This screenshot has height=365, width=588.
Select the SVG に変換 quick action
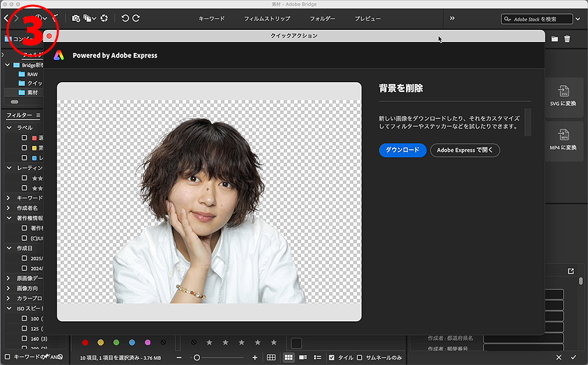(x=563, y=95)
